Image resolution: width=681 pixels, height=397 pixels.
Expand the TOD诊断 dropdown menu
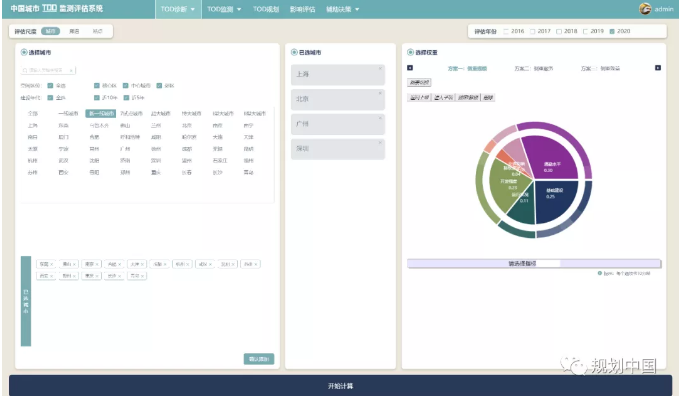[178, 9]
